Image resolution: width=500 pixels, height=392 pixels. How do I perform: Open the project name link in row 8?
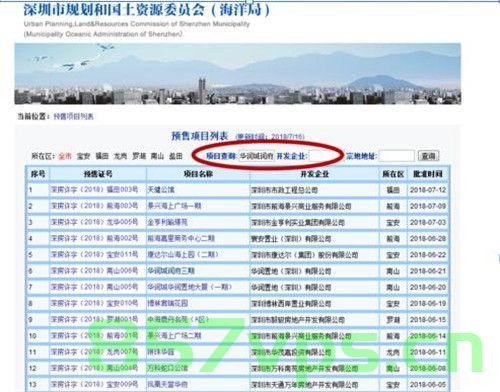pyautogui.click(x=168, y=303)
